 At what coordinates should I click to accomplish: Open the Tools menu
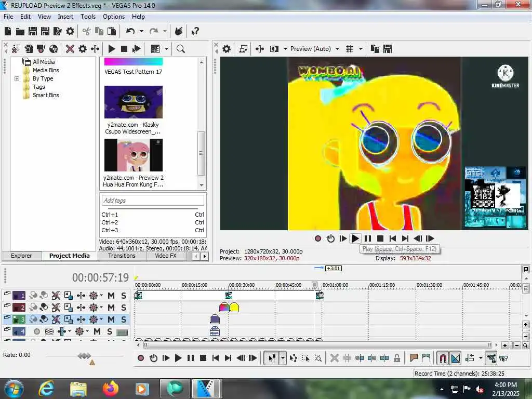(x=88, y=16)
